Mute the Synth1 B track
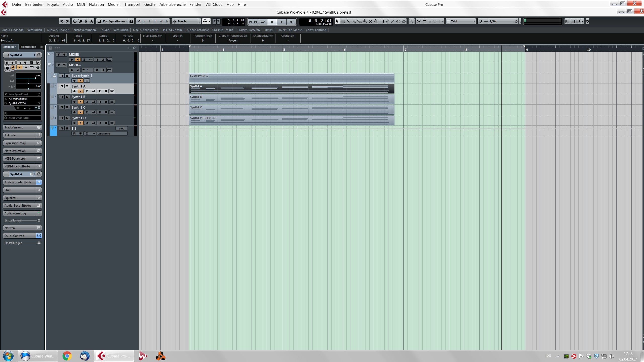Screen dimensions: 644x362 (x=62, y=97)
